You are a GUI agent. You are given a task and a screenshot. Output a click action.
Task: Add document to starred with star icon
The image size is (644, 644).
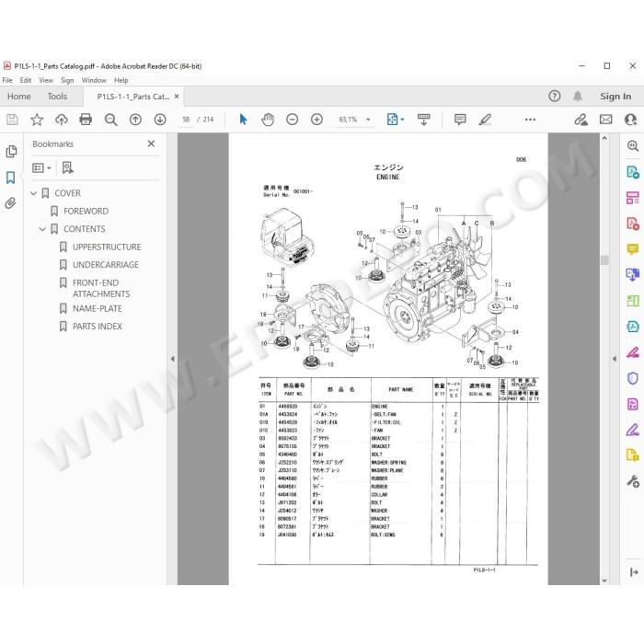(x=37, y=120)
